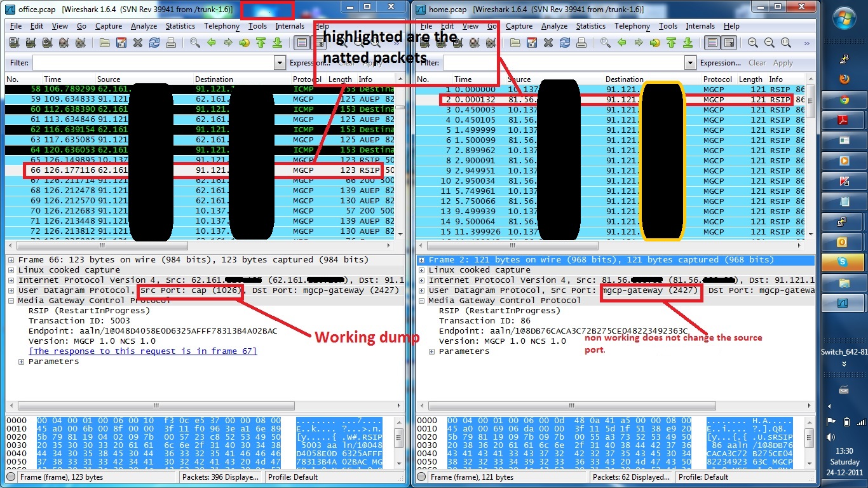Zoom in on home.pcap packet text

[753, 43]
